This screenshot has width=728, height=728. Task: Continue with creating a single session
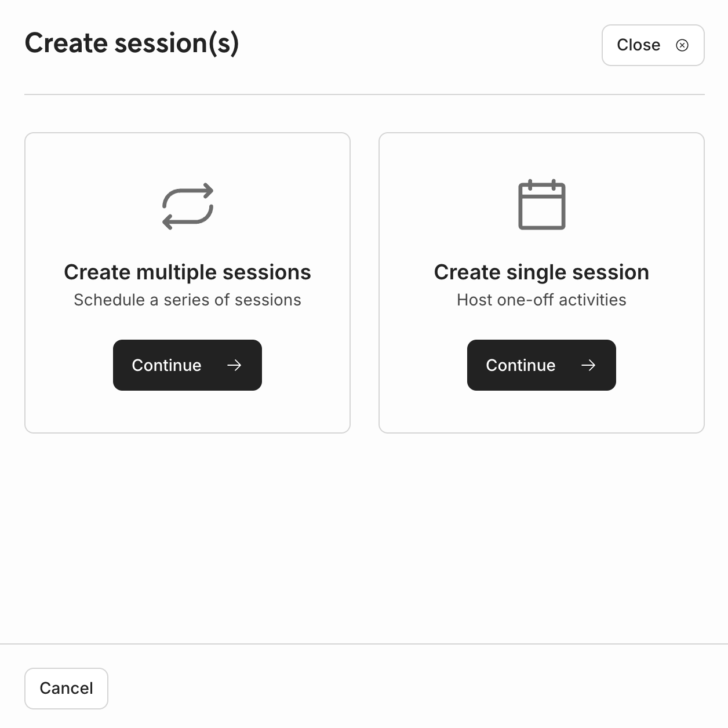coord(541,365)
